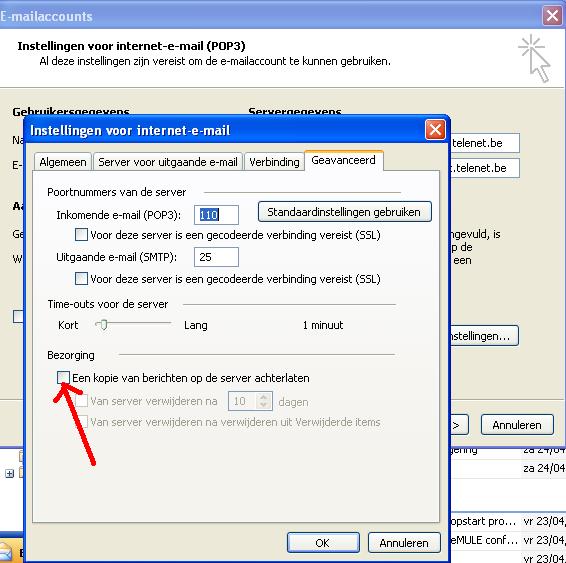Viewport: 566px width, 563px height.
Task: Enable SSL for outgoing SMTP server
Action: coord(81,279)
